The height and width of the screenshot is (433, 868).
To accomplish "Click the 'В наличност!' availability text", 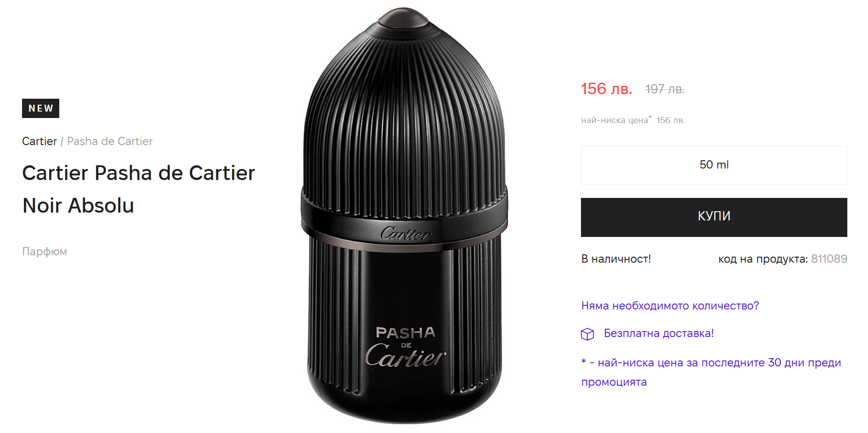I will pos(616,259).
